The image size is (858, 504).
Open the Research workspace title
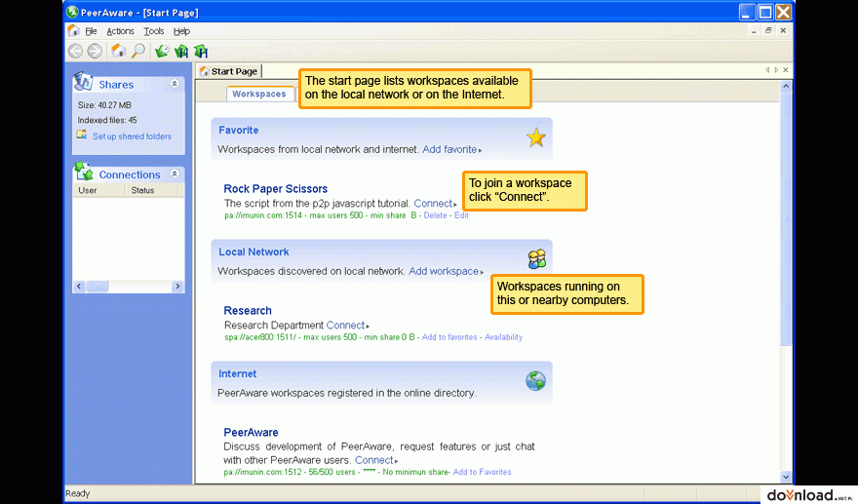pos(248,310)
